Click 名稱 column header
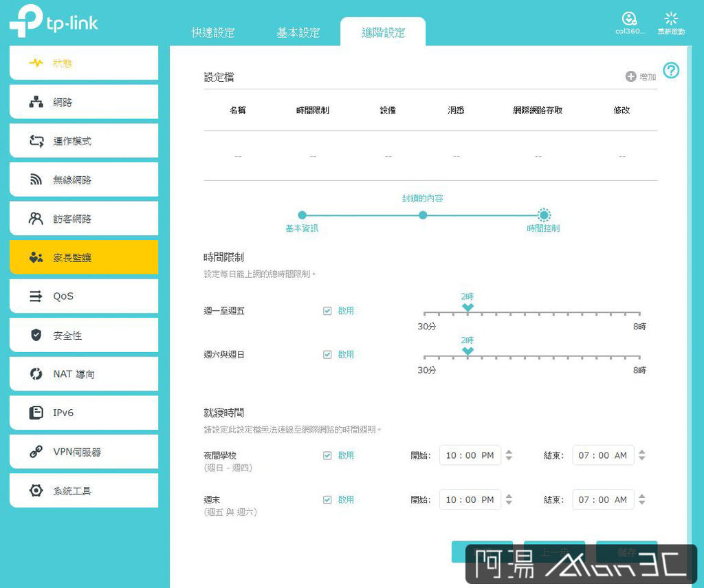704x588 pixels. 237,110
